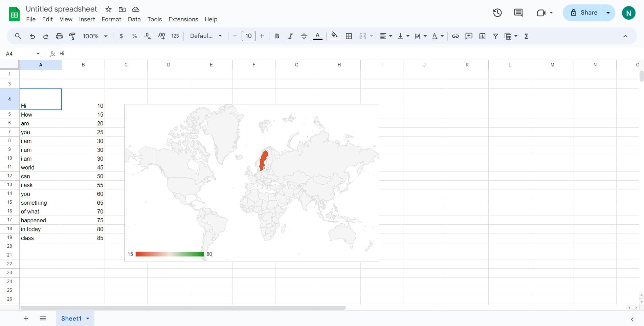Click the Share button
Screen dimensions: 644x326
(x=584, y=13)
